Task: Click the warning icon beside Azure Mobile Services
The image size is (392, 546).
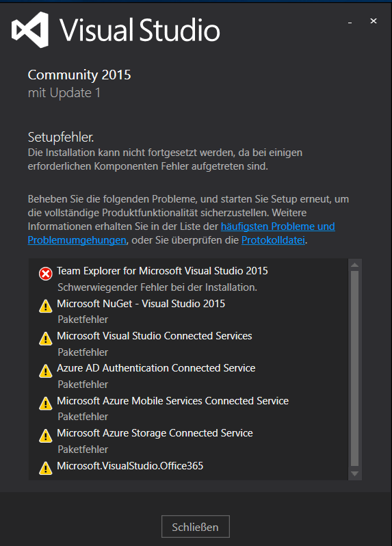Action: (46, 404)
